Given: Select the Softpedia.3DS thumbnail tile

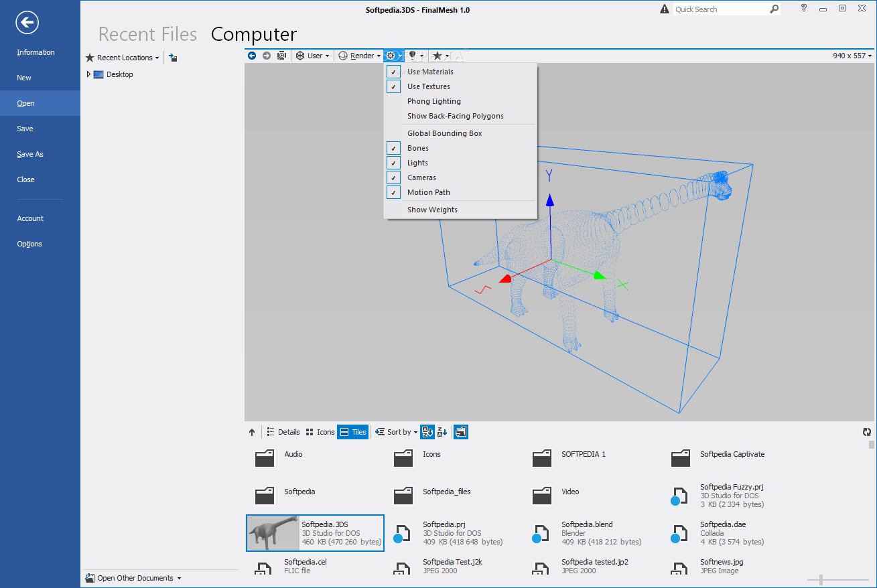Looking at the screenshot, I should [x=316, y=533].
